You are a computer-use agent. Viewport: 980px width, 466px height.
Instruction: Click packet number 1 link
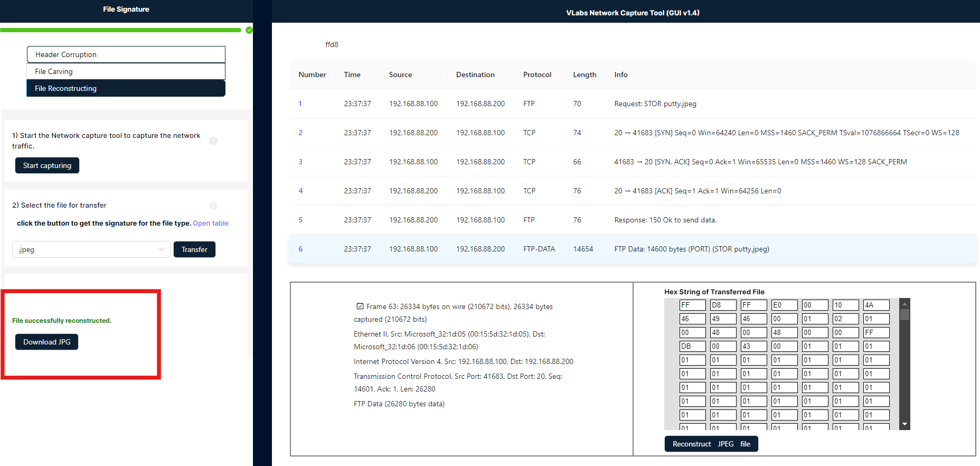coord(300,104)
